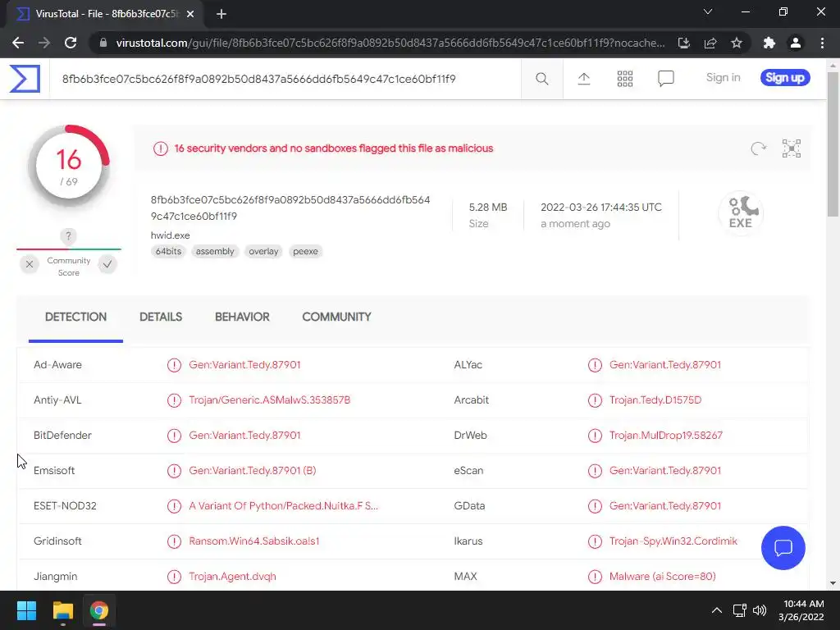Bookmark this page with star icon

(x=737, y=43)
